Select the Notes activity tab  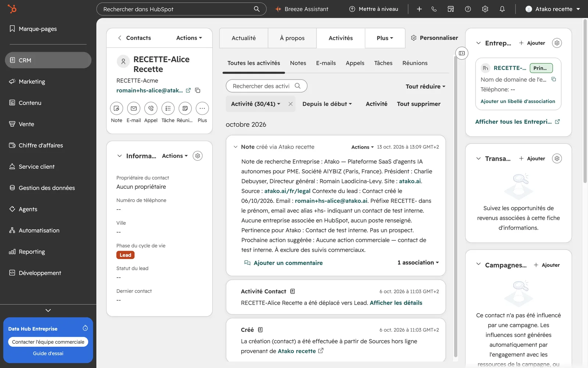click(x=298, y=63)
